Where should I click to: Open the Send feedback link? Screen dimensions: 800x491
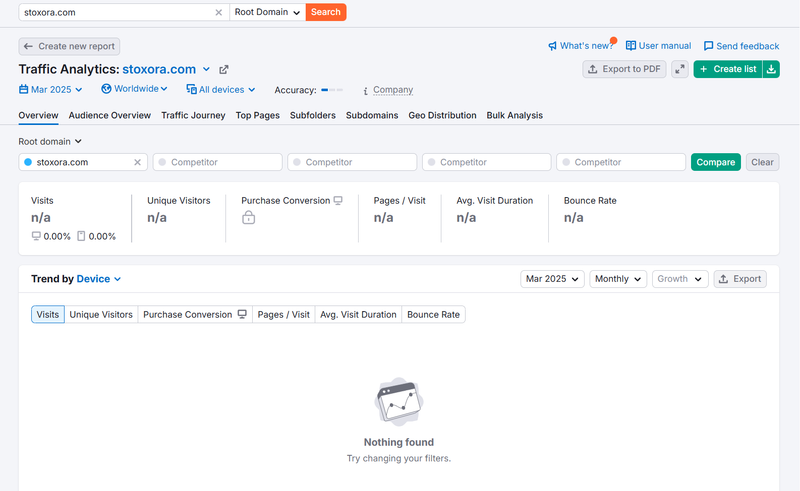pyautogui.click(x=747, y=46)
